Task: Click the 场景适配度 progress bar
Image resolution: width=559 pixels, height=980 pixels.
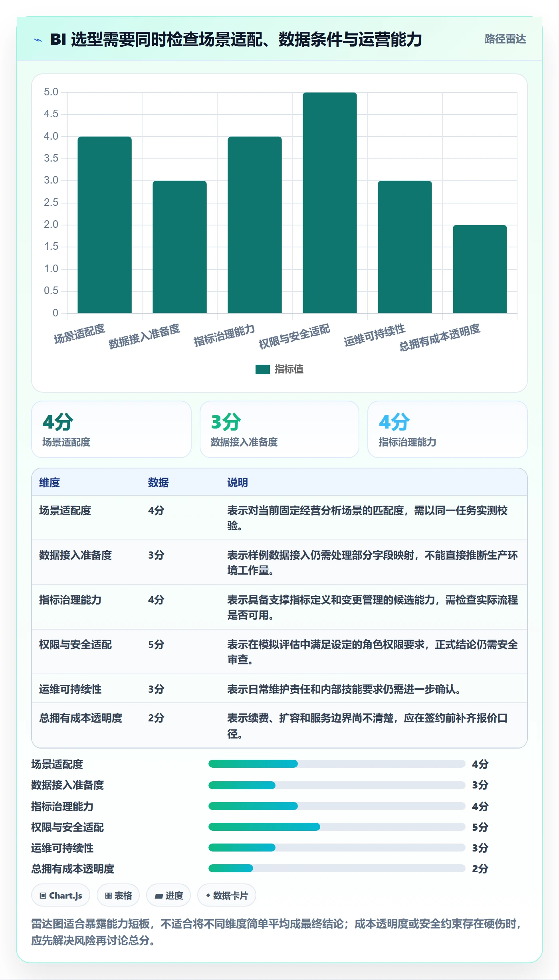Action: (x=337, y=764)
